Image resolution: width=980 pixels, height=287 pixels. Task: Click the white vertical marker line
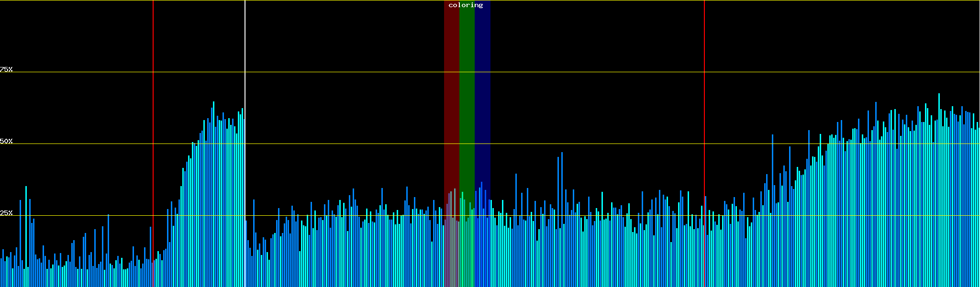coord(245,48)
